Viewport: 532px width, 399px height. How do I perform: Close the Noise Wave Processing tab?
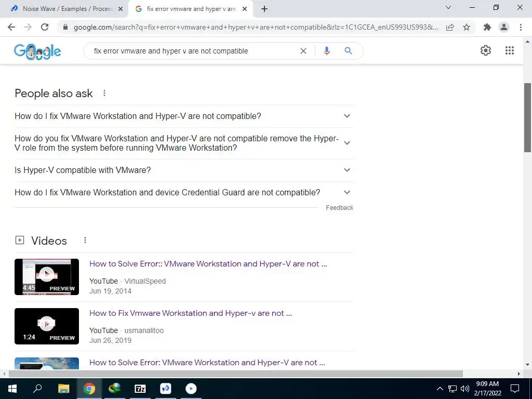click(121, 9)
